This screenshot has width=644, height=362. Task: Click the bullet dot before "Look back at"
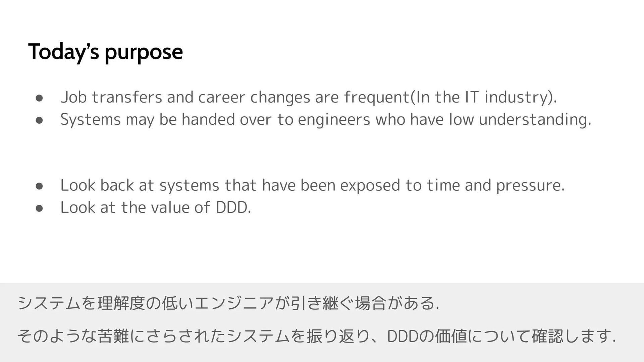39,186
